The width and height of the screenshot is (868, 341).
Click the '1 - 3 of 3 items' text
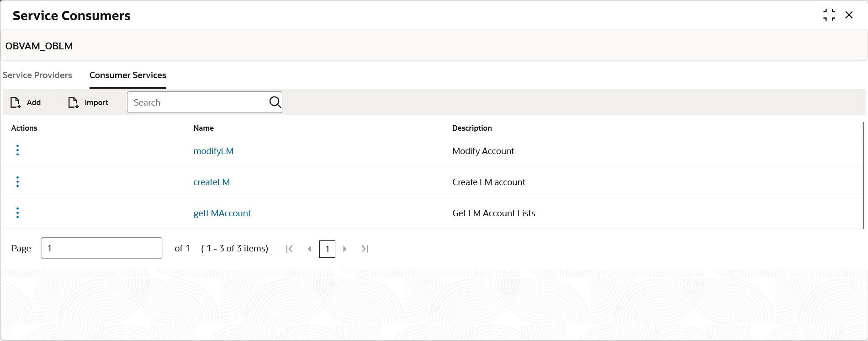point(235,249)
